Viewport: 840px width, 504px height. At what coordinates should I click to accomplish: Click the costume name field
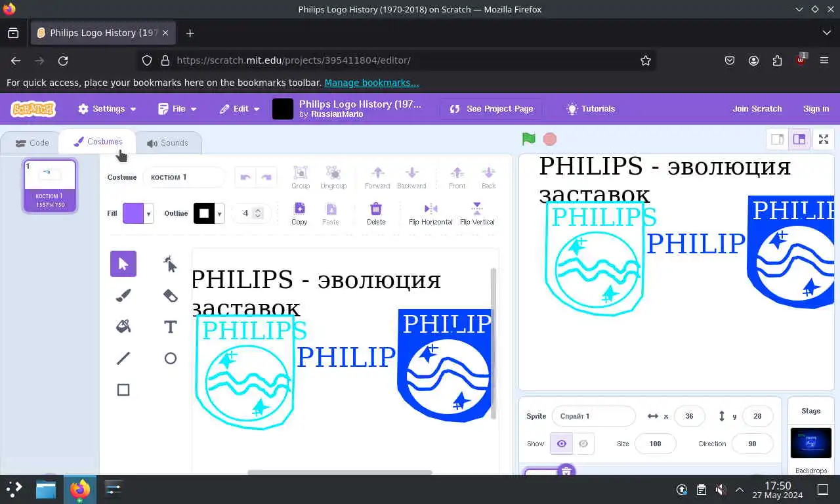[184, 177]
